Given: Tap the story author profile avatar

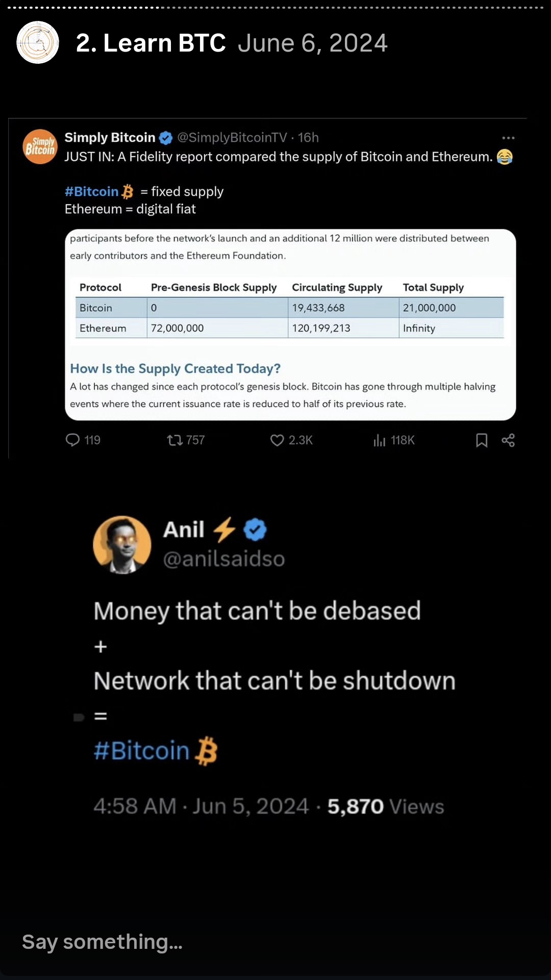Looking at the screenshot, I should pos(38,42).
